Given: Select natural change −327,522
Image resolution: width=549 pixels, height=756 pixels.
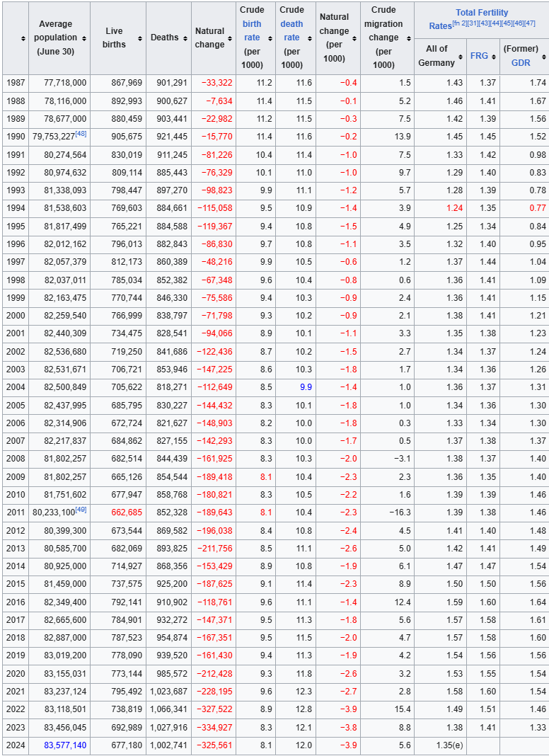Looking at the screenshot, I should 214,709.
